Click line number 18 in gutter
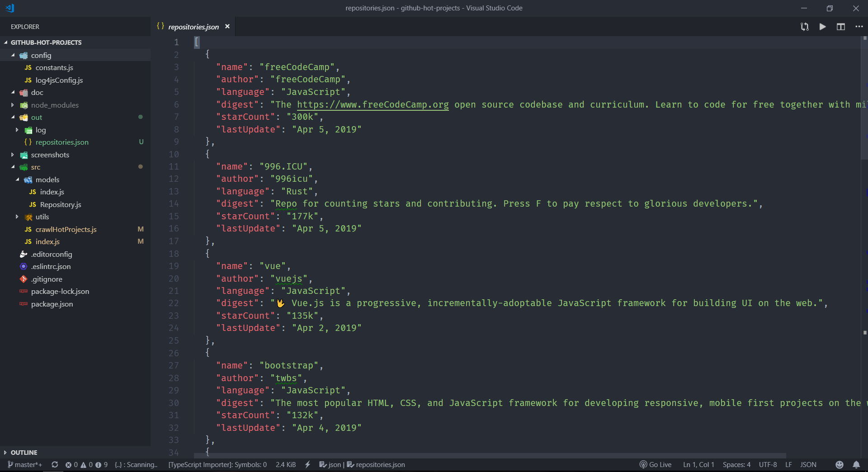868x472 pixels. [174, 254]
